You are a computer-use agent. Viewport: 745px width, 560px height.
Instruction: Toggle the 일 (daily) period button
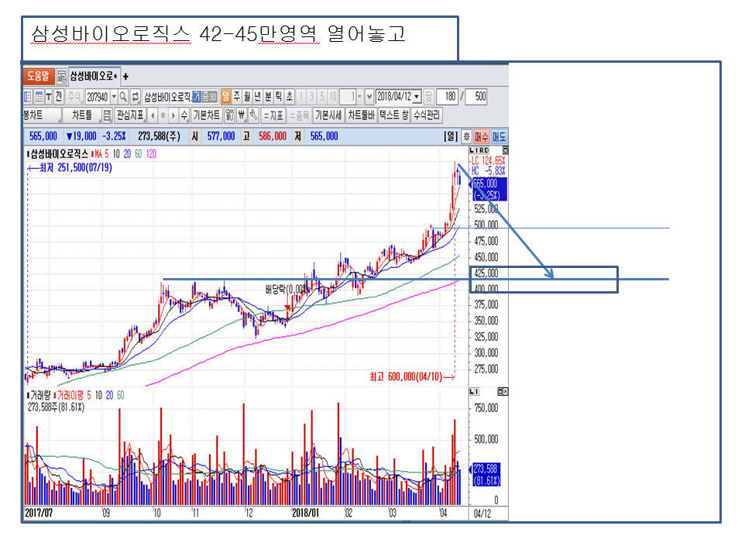[225, 96]
